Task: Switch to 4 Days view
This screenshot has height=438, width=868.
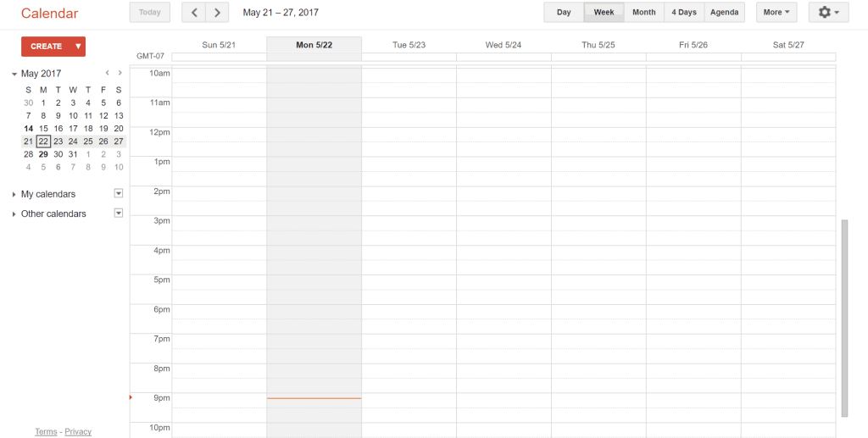Action: pos(684,12)
